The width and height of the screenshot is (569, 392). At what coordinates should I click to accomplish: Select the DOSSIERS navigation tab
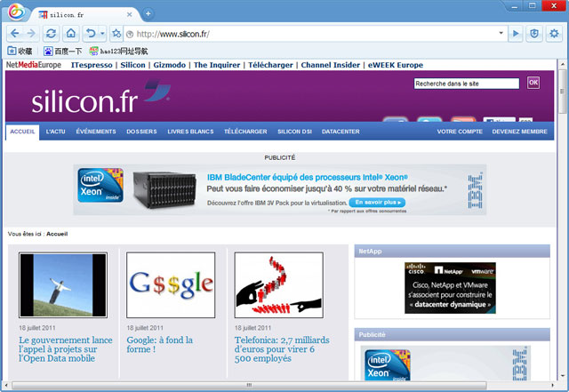141,132
